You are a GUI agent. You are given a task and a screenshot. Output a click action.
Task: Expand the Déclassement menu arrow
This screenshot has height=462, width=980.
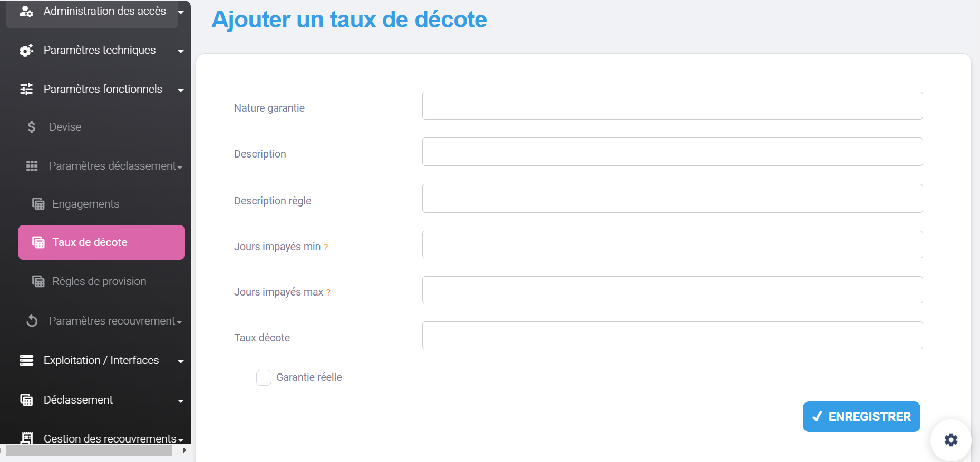click(x=181, y=401)
